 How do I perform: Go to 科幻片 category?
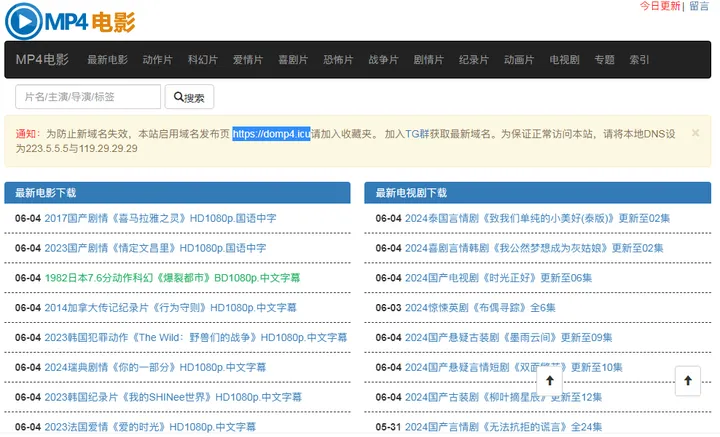click(x=202, y=60)
